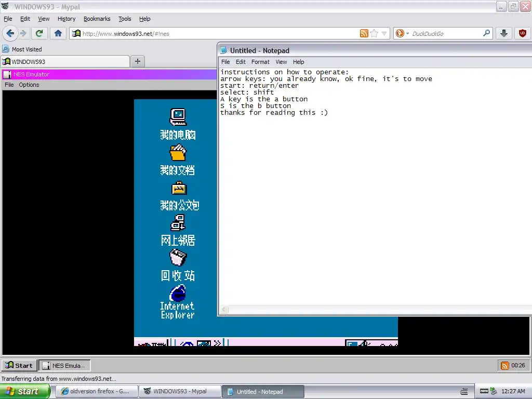Bookmark the page with the star icon
This screenshot has width=532, height=399.
[374, 33]
